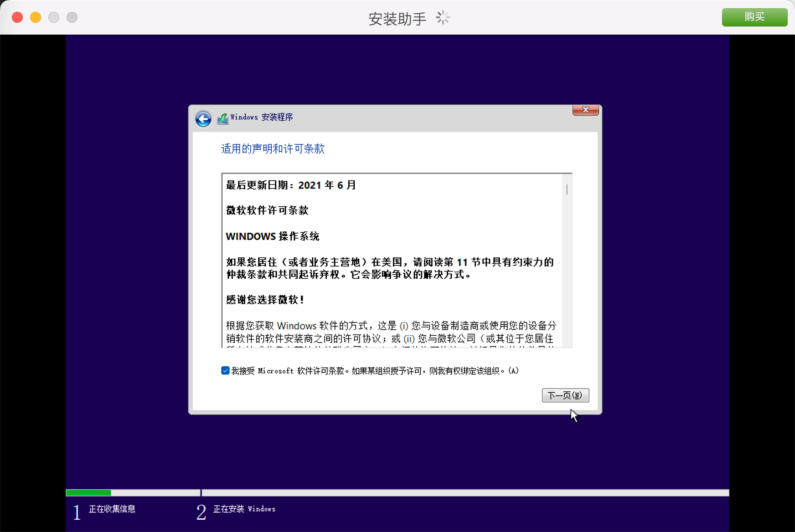Click step 2 正在安装 Windows label

pyautogui.click(x=244, y=509)
